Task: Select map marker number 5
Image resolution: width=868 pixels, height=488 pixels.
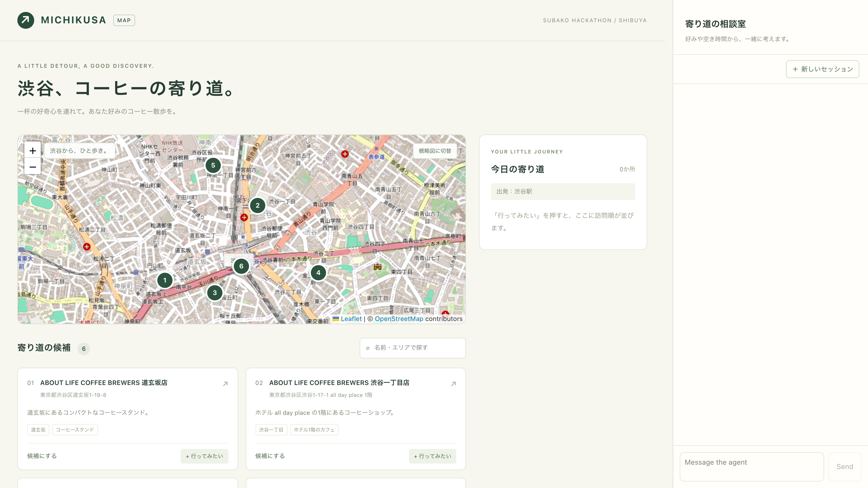Action: click(x=213, y=165)
